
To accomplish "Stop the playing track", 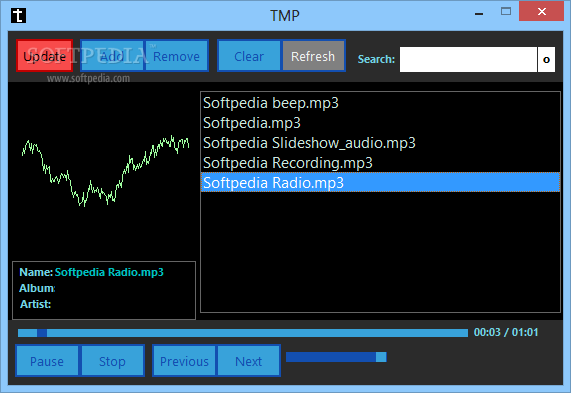I will (113, 361).
